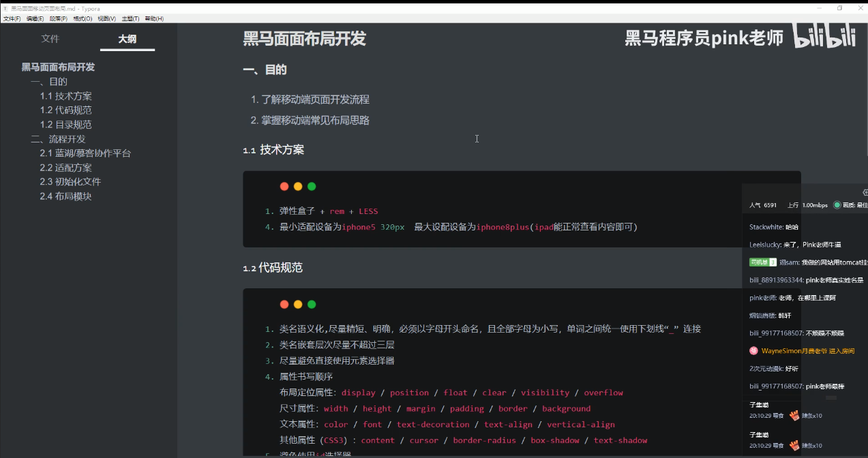Click the 文本属性 code line
868x458 pixels.
[447, 425]
